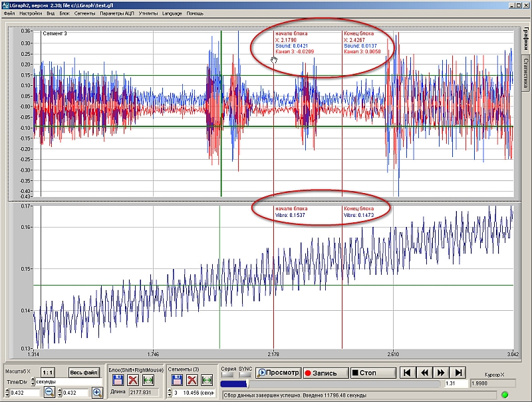Jump to the end of the file
The height and width of the screenshot is (402, 532).
pyautogui.click(x=458, y=373)
